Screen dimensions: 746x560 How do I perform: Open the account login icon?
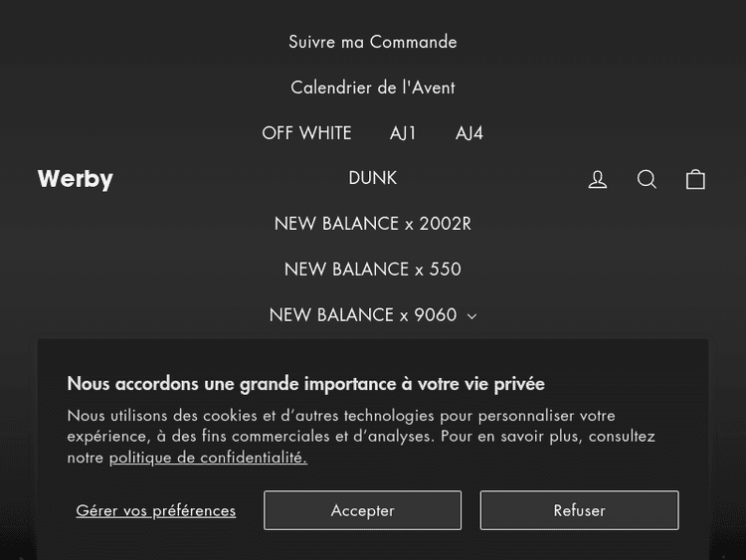click(x=598, y=179)
